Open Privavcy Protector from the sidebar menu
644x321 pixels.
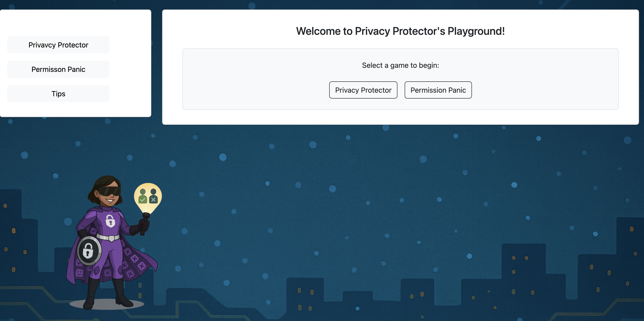point(58,45)
